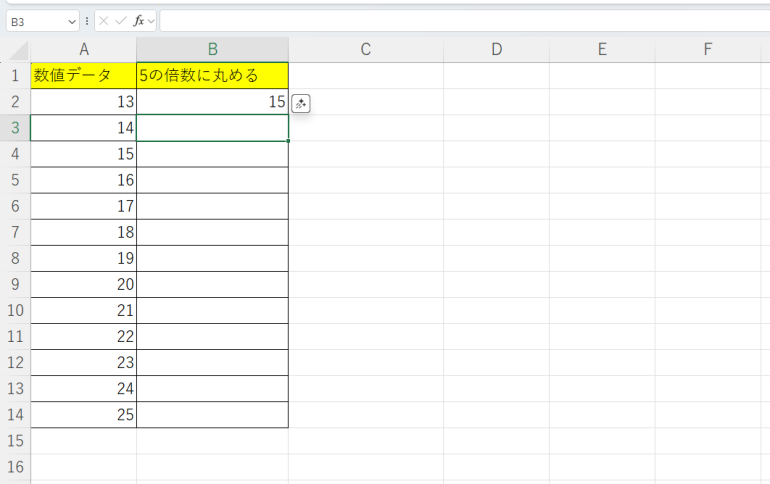Image resolution: width=770 pixels, height=484 pixels.
Task: Click the Enter checkmark icon in formula bar
Action: pyautogui.click(x=121, y=21)
